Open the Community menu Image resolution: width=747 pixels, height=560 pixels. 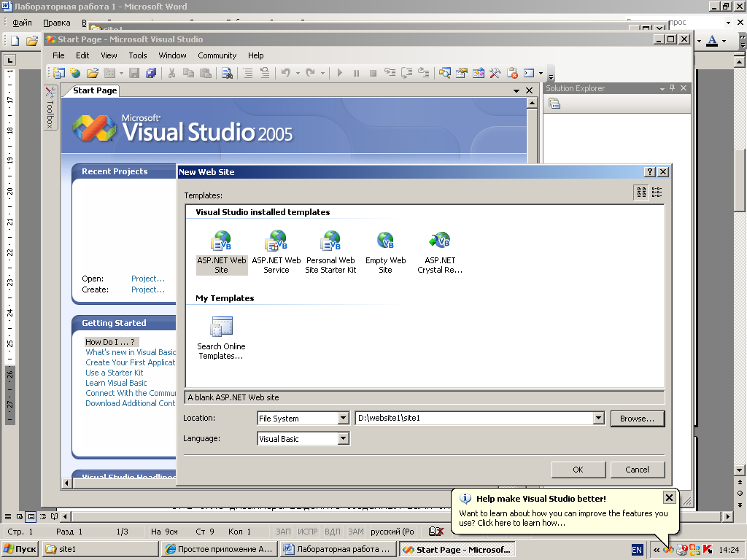[217, 55]
